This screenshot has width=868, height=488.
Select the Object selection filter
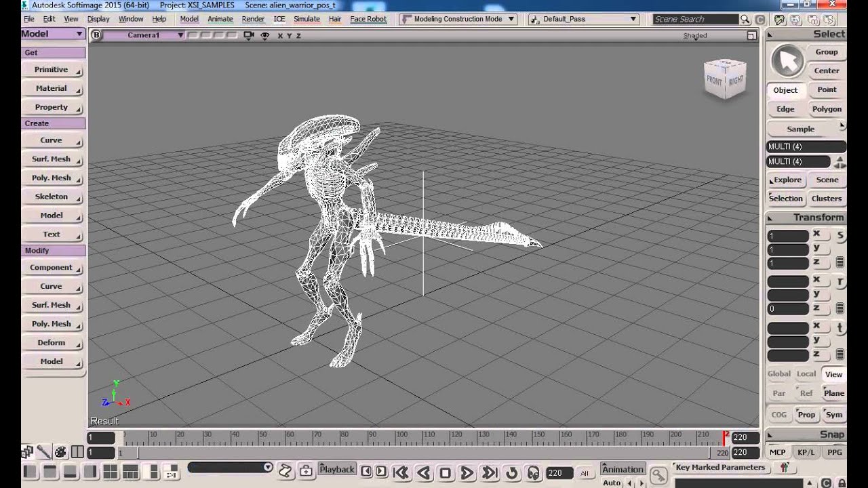pyautogui.click(x=785, y=90)
